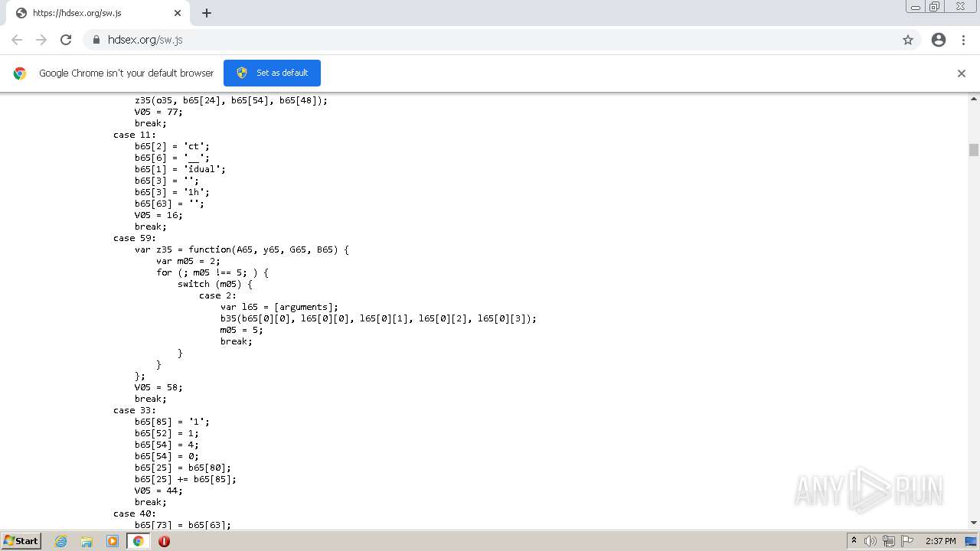
Task: Click the 'V05 = 16;' line
Action: tap(158, 215)
